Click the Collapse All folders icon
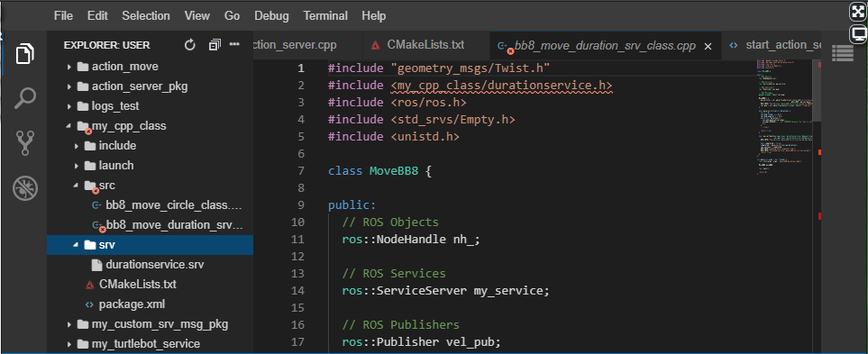The image size is (868, 354). (x=215, y=45)
